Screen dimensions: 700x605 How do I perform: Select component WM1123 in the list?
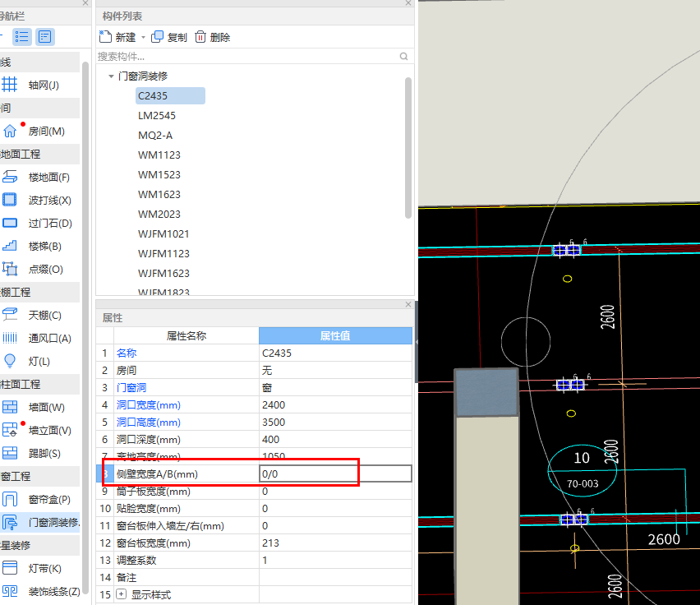tap(159, 155)
